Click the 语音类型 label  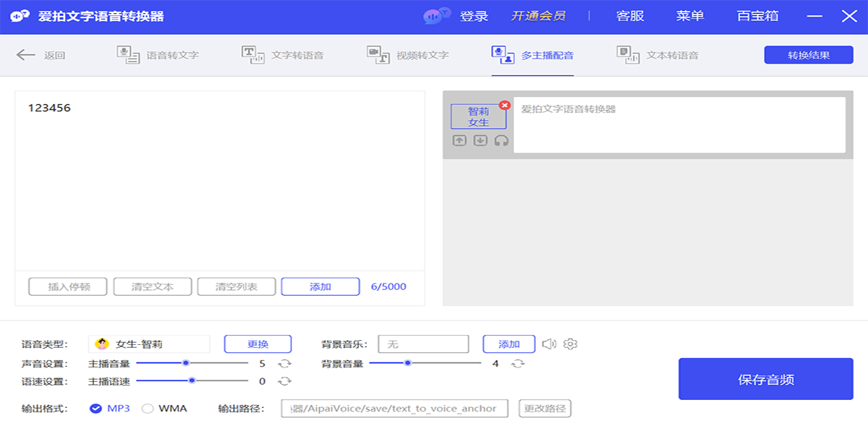(44, 344)
